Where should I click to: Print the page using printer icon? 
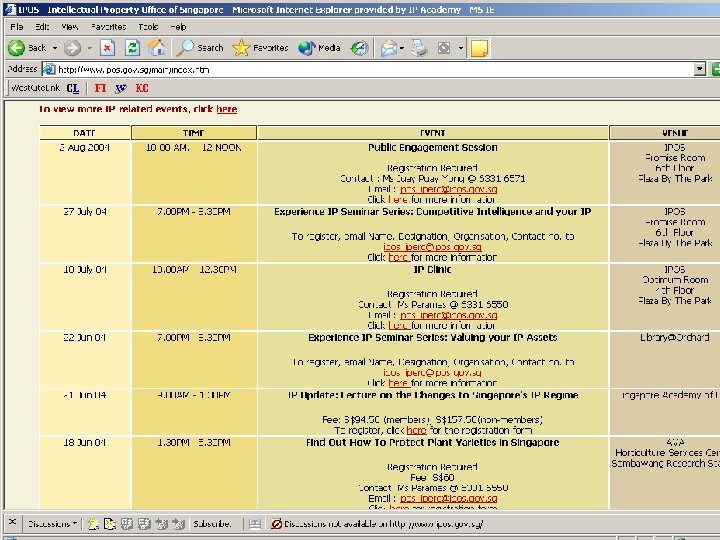(x=419, y=48)
